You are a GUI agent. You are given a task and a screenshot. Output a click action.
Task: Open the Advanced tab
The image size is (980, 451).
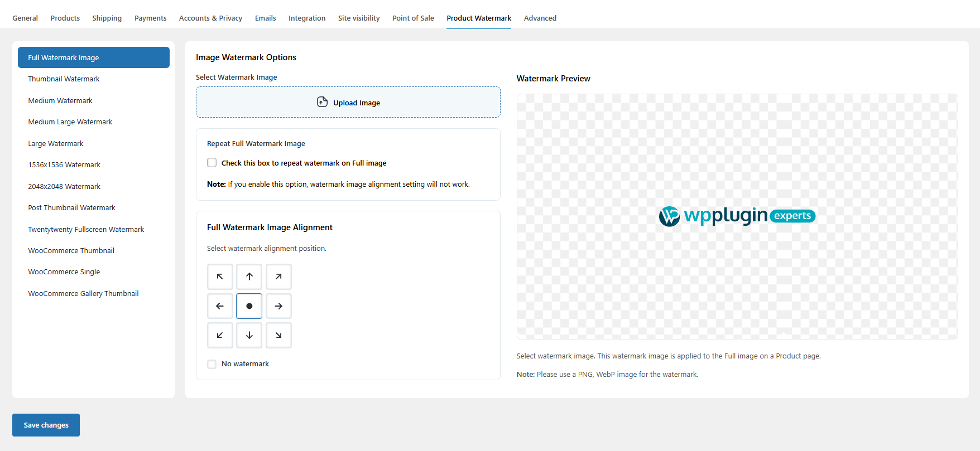pyautogui.click(x=540, y=18)
